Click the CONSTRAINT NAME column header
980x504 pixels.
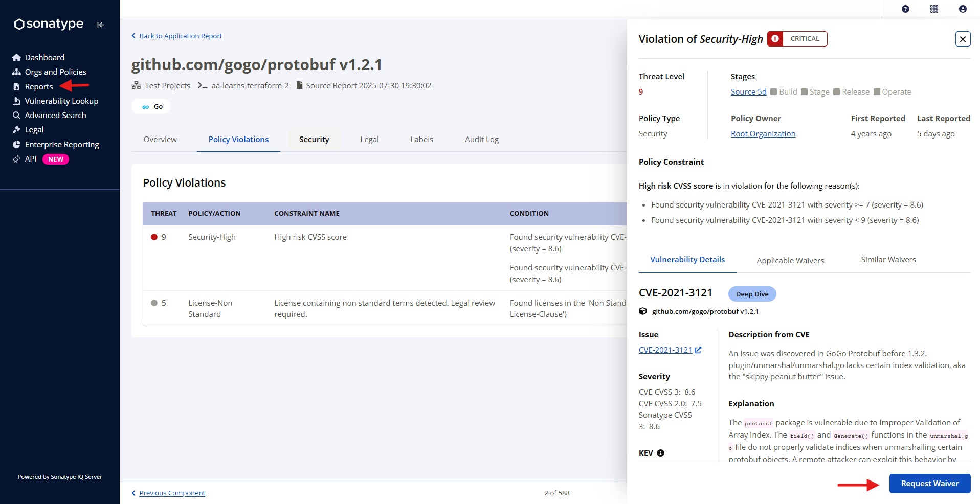tap(307, 214)
